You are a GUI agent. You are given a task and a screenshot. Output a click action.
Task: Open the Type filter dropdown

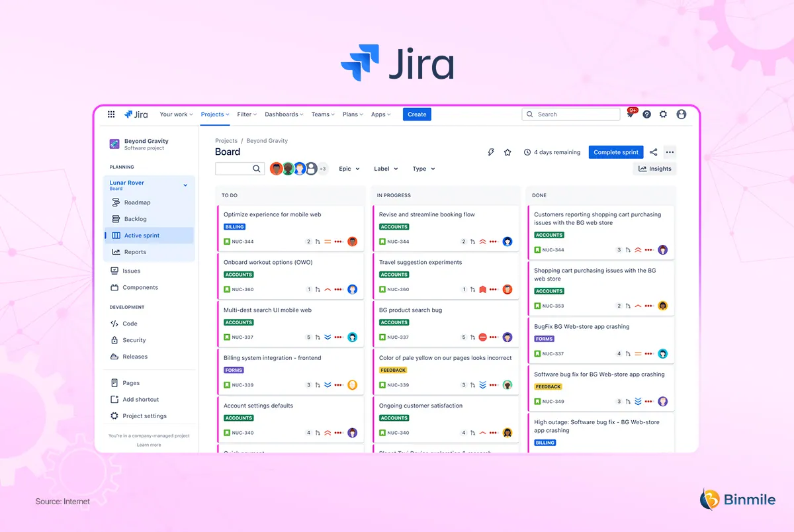click(x=424, y=169)
